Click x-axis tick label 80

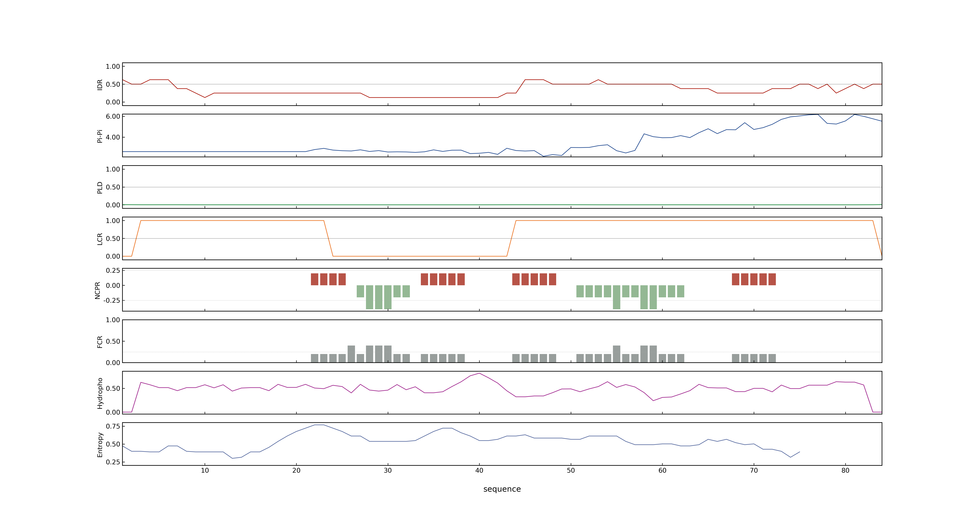click(x=845, y=470)
